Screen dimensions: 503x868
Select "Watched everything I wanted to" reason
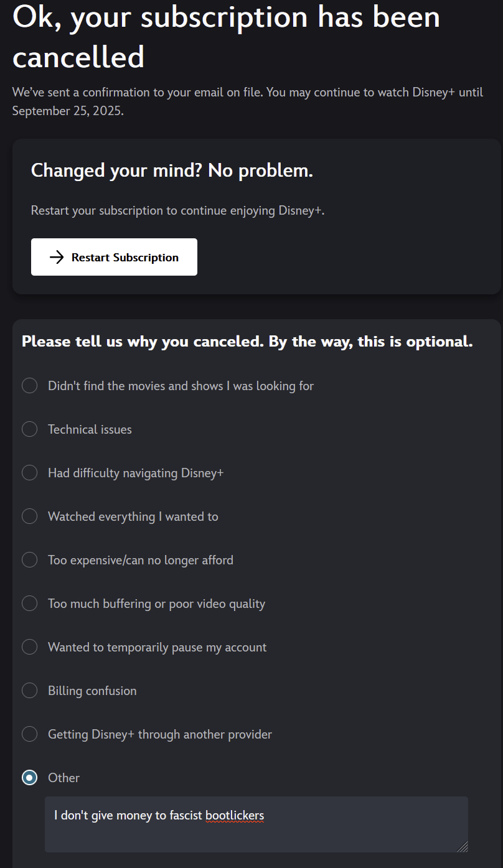(30, 516)
